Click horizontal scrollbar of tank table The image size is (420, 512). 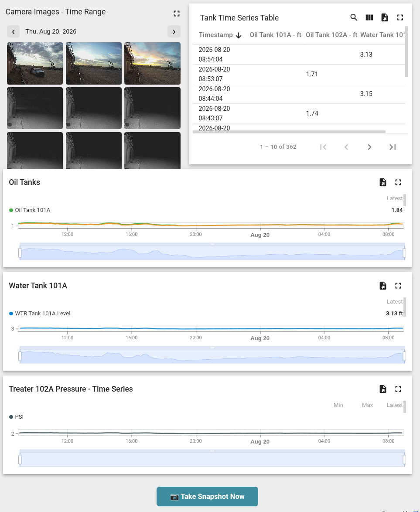coord(289,132)
